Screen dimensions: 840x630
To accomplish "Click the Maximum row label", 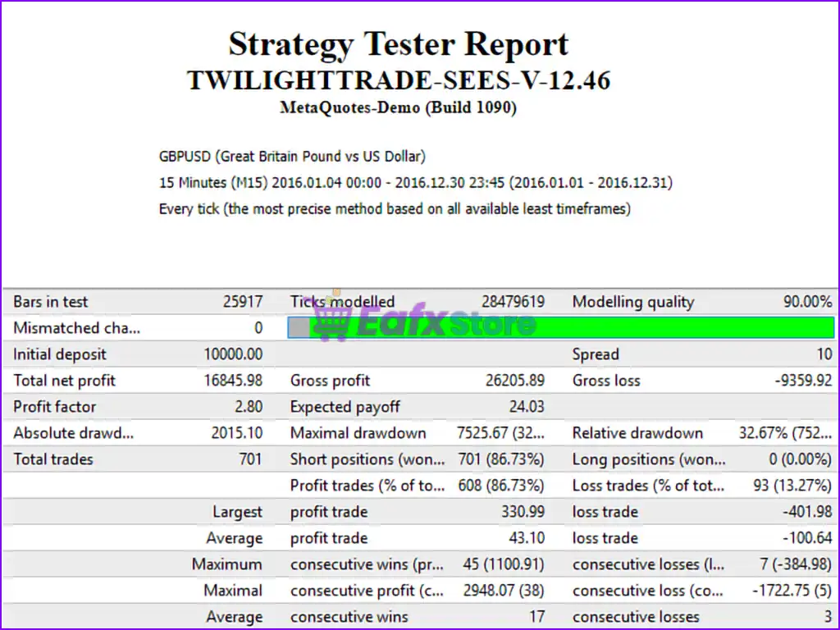I will tap(227, 564).
